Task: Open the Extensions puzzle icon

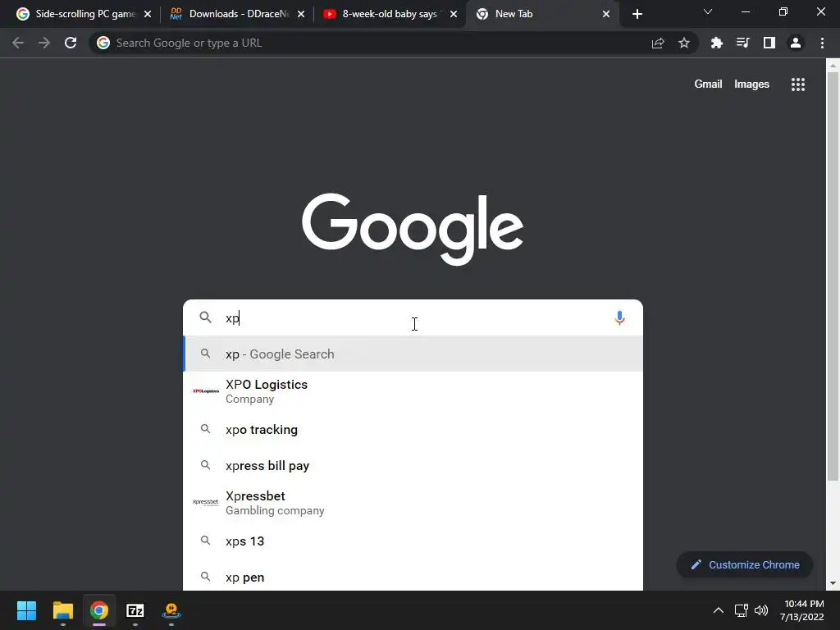Action: [716, 43]
